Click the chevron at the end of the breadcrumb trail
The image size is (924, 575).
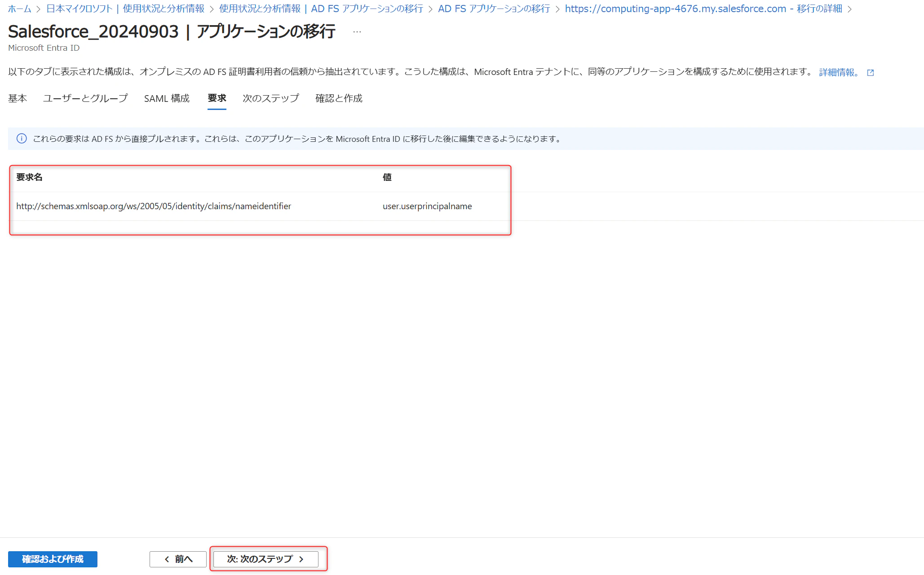click(x=850, y=8)
